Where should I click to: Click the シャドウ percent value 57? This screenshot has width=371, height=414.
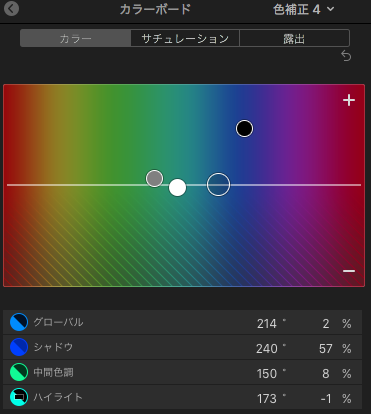click(x=325, y=349)
